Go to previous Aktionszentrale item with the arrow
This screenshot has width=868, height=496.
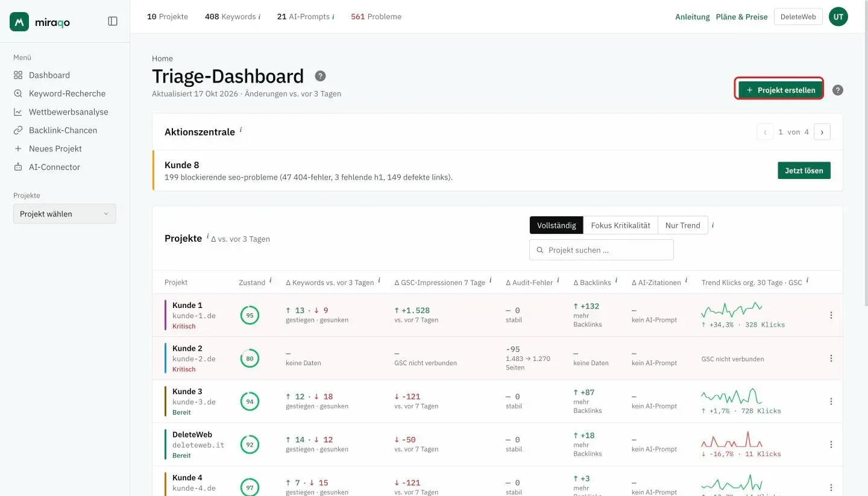765,132
